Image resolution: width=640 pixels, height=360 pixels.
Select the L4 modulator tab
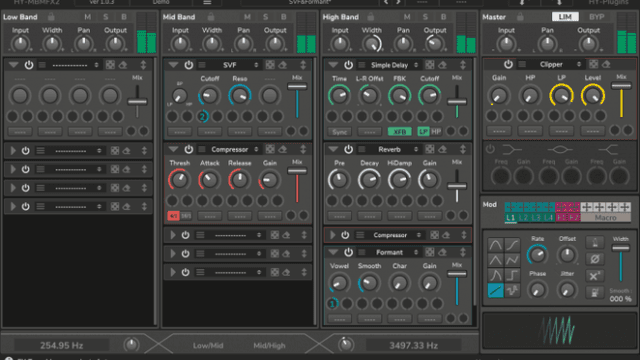549,218
